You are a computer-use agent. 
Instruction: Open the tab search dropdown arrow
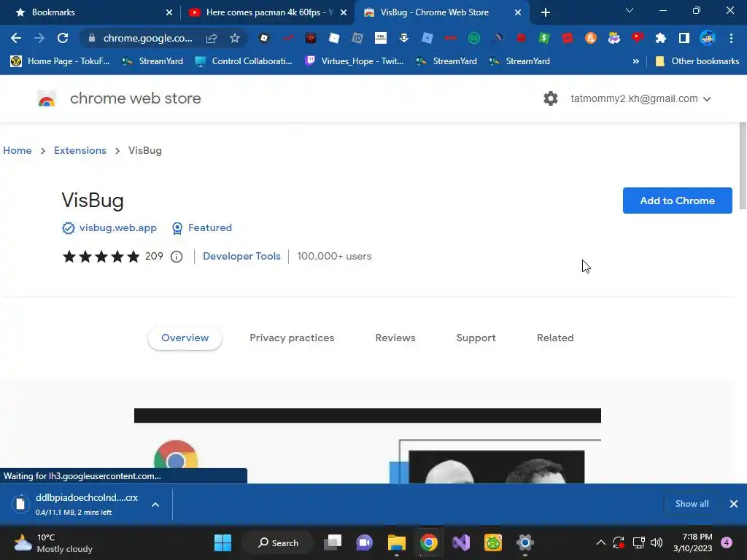630,10
